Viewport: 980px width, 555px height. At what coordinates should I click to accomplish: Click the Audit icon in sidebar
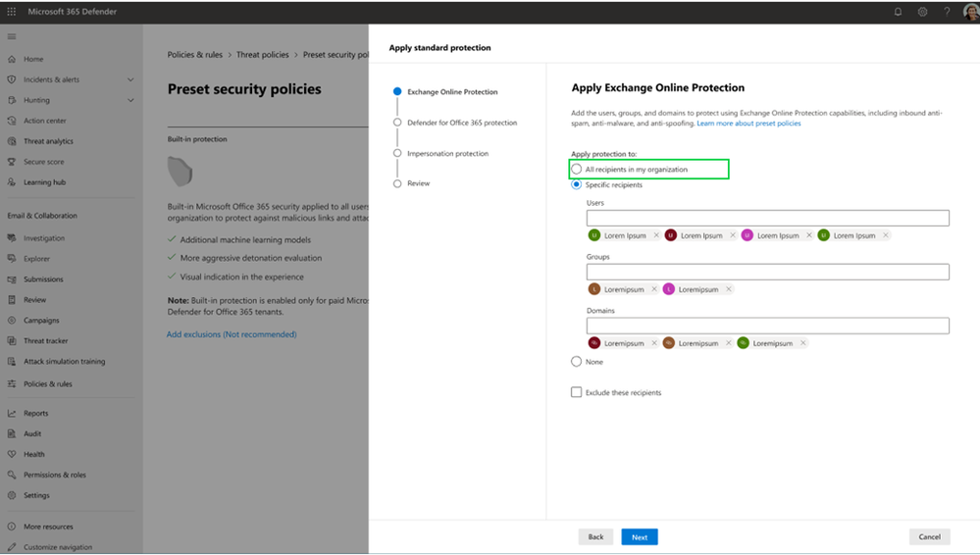(x=11, y=433)
